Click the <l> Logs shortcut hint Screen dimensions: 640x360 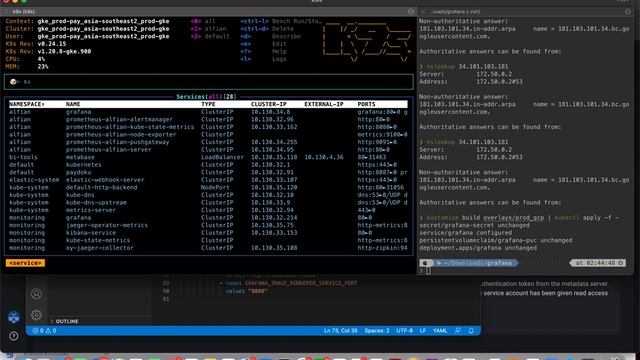click(x=263, y=59)
